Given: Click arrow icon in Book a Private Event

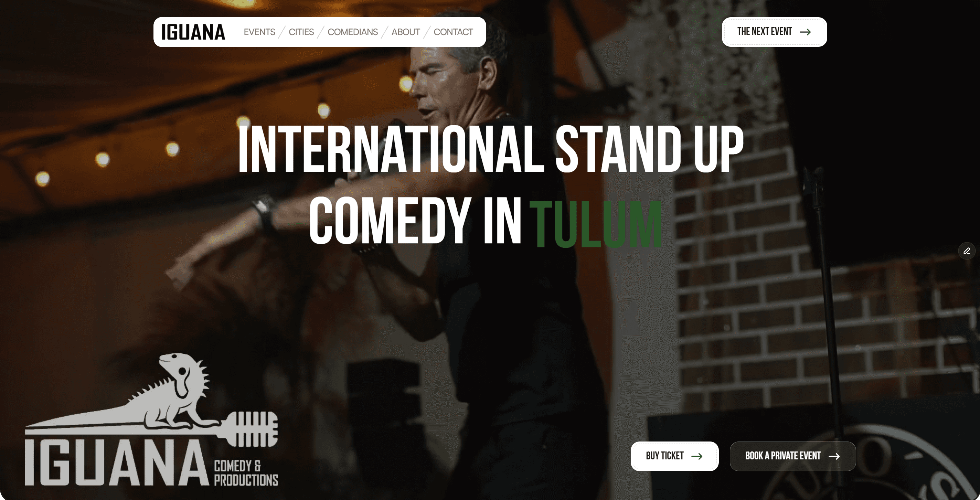Looking at the screenshot, I should point(834,456).
